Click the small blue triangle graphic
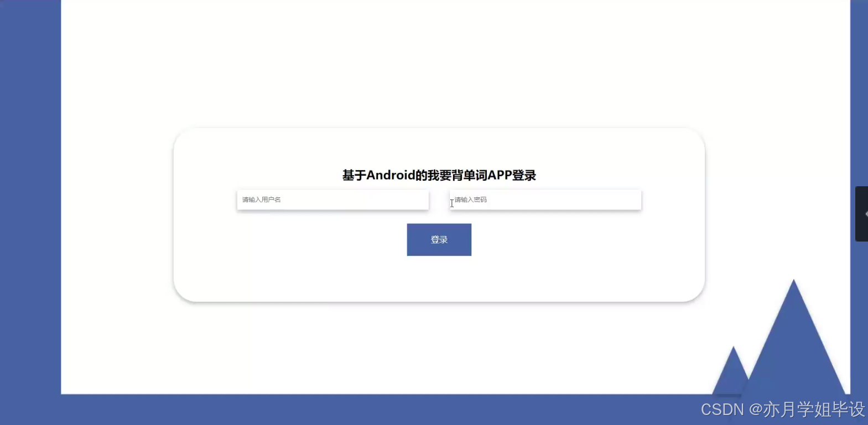Viewport: 868px width, 425px height. pos(733,373)
